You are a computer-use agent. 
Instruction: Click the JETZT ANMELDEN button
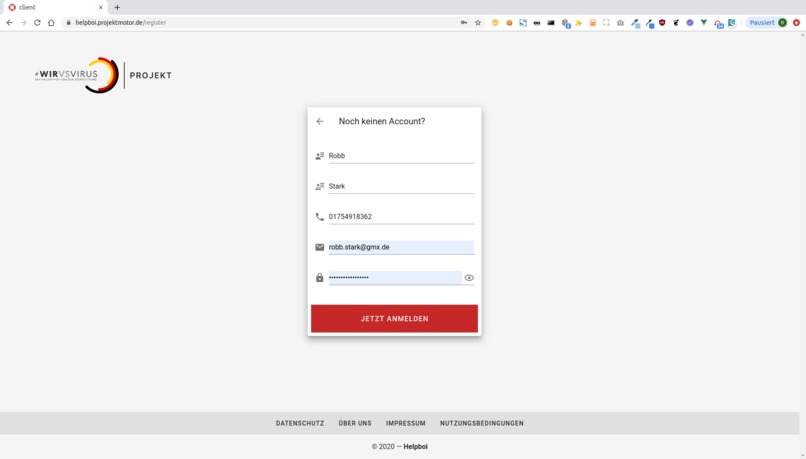[x=394, y=319]
